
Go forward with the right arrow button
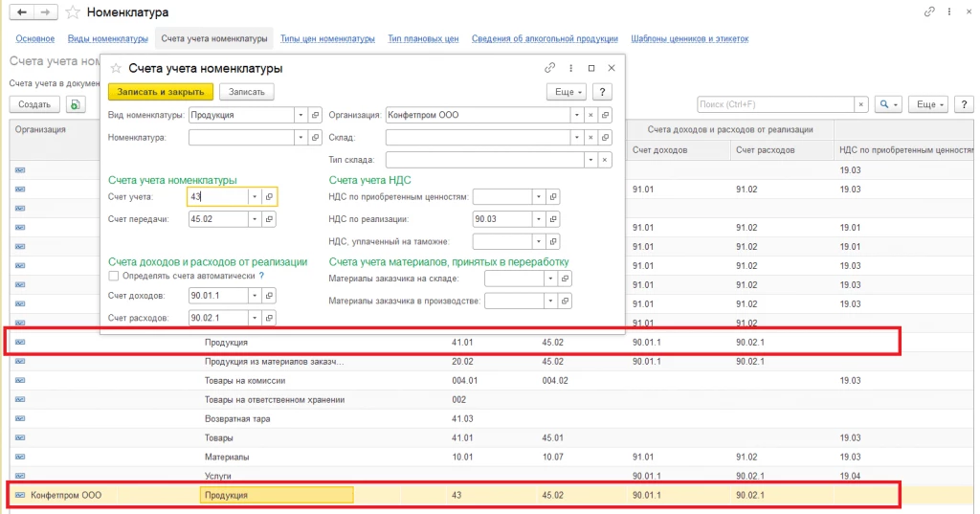pyautogui.click(x=45, y=11)
